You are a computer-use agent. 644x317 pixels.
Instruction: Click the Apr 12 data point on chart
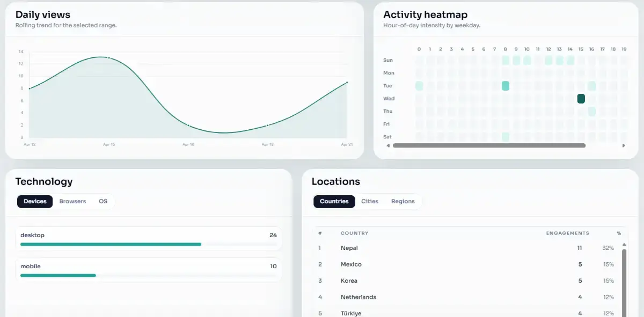(30, 89)
